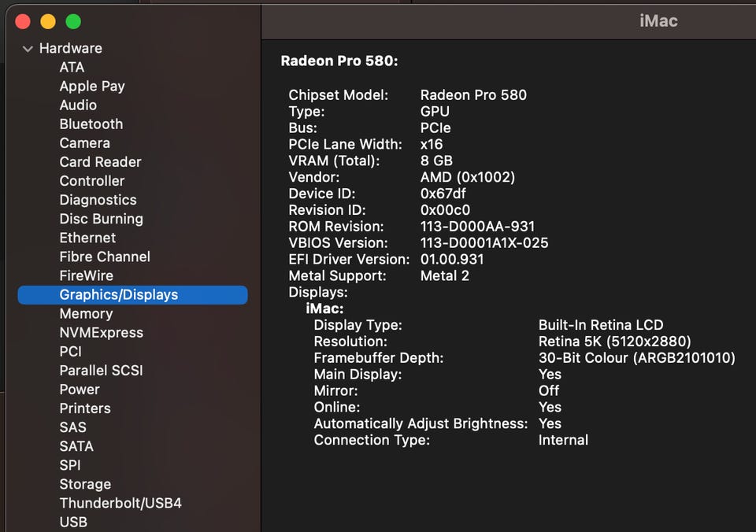Image resolution: width=756 pixels, height=532 pixels.
Task: Collapse the Hardware section chevron
Action: tap(28, 49)
